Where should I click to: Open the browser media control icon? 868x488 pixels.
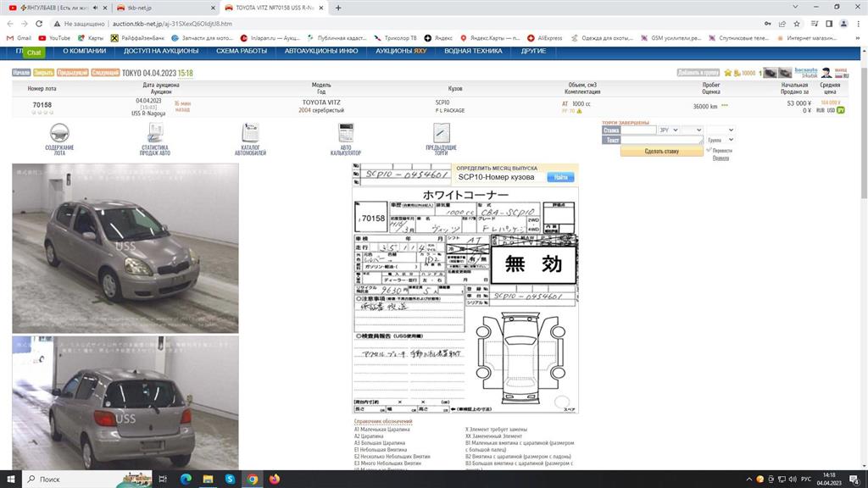pyautogui.click(x=815, y=24)
